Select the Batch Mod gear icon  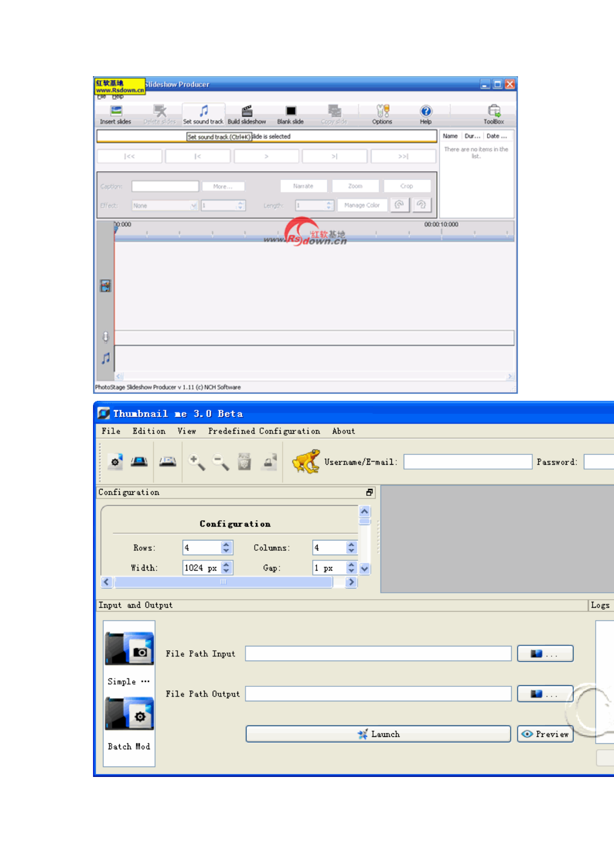(129, 714)
